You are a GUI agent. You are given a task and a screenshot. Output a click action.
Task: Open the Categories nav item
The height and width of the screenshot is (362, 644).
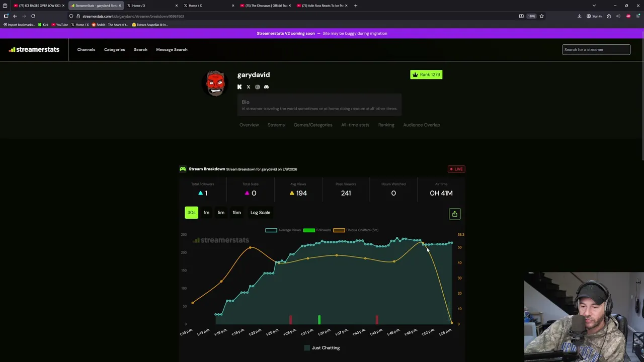coord(114,50)
